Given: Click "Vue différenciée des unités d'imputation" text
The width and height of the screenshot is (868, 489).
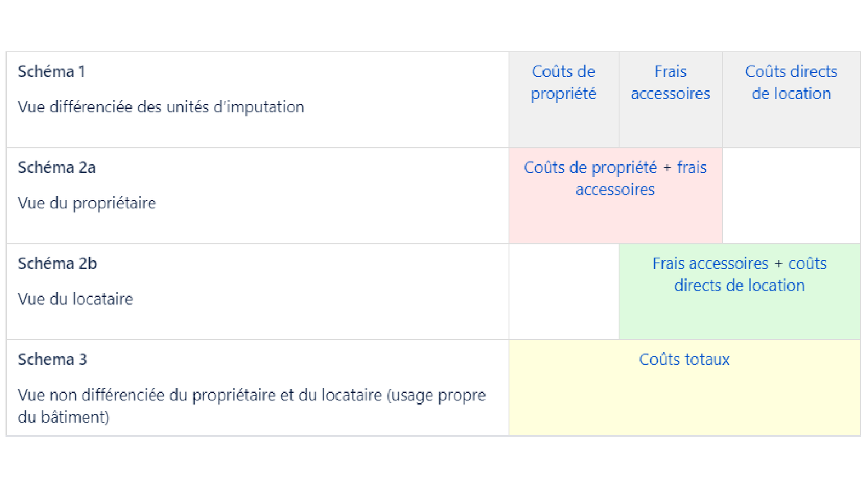Looking at the screenshot, I should pyautogui.click(x=161, y=107).
